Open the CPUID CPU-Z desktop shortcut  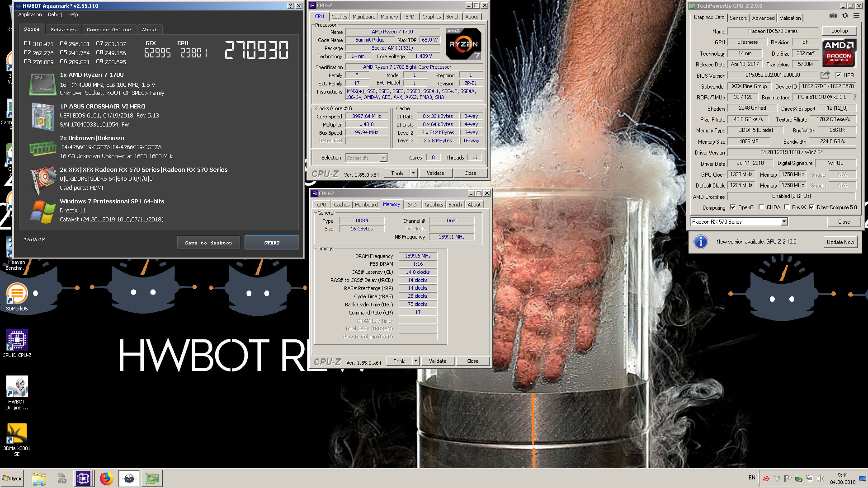pos(17,343)
